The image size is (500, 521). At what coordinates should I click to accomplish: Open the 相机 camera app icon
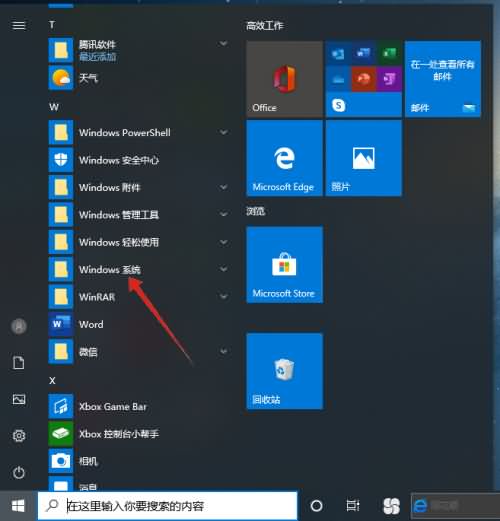tap(61, 461)
